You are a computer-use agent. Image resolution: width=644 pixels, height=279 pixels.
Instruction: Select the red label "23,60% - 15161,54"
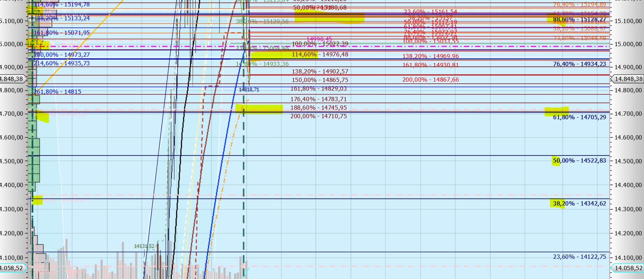coord(431,12)
